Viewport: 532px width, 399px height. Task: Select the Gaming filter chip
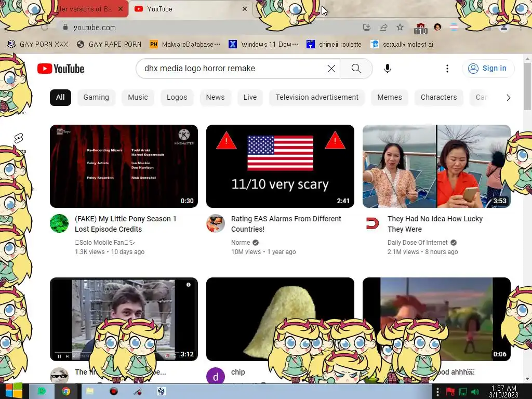click(96, 97)
